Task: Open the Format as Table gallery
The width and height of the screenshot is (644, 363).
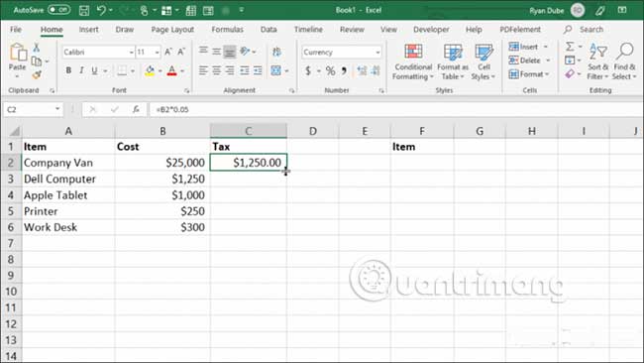Action: tap(453, 62)
